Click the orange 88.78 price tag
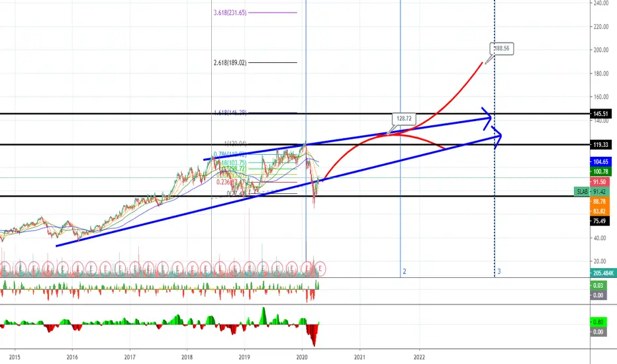 [600, 201]
